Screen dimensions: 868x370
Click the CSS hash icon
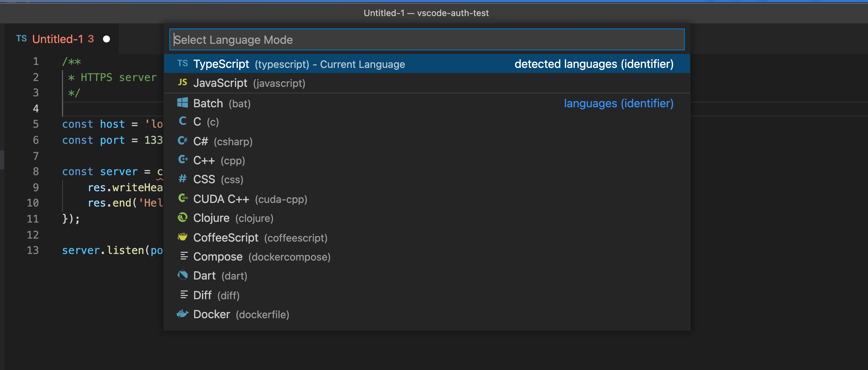coord(183,178)
